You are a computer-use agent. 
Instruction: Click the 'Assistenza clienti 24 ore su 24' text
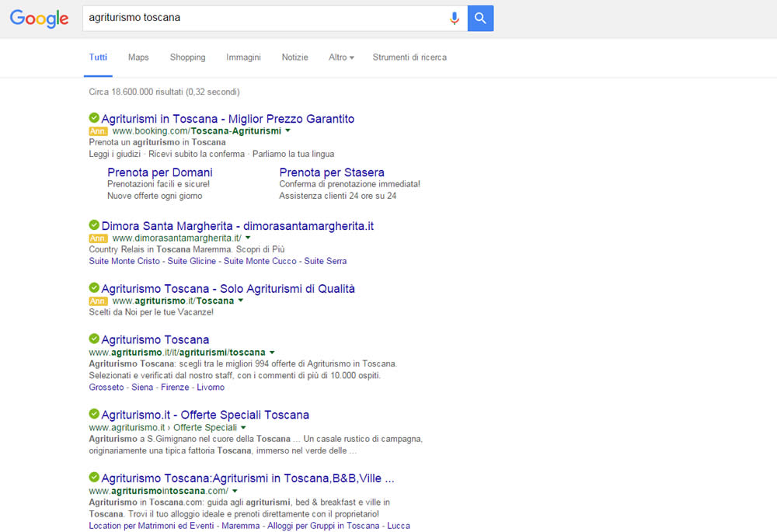pos(338,196)
